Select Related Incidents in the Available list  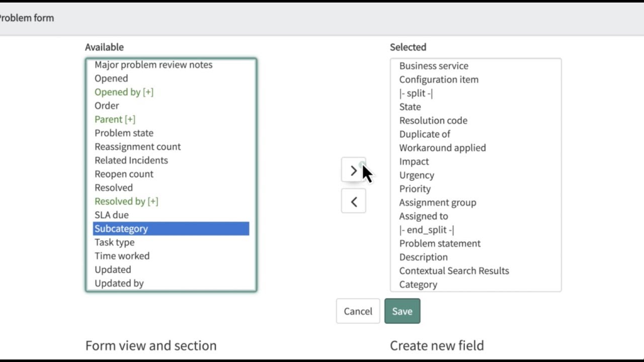(131, 160)
